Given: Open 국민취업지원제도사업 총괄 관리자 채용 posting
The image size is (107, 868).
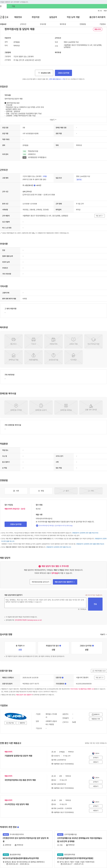Looking at the screenshot, I should click(20, 780).
